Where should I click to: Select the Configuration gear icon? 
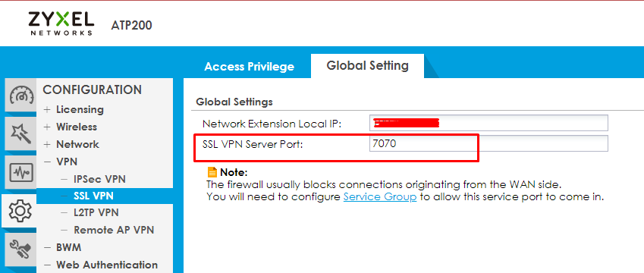coord(20,211)
